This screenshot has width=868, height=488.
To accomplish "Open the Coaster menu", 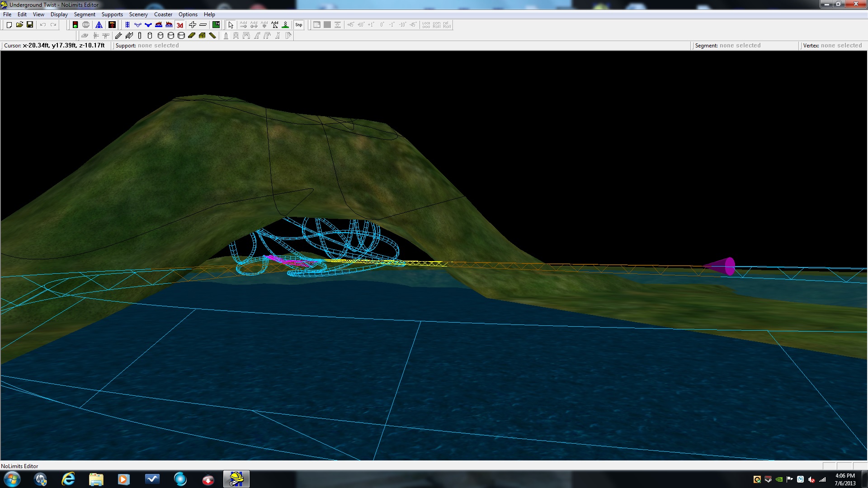I will 163,14.
